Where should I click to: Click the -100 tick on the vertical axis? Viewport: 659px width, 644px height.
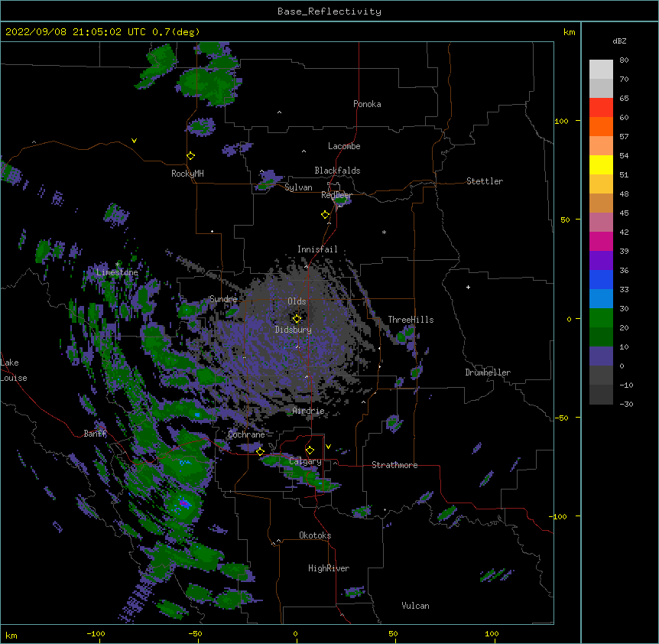[x=560, y=516]
